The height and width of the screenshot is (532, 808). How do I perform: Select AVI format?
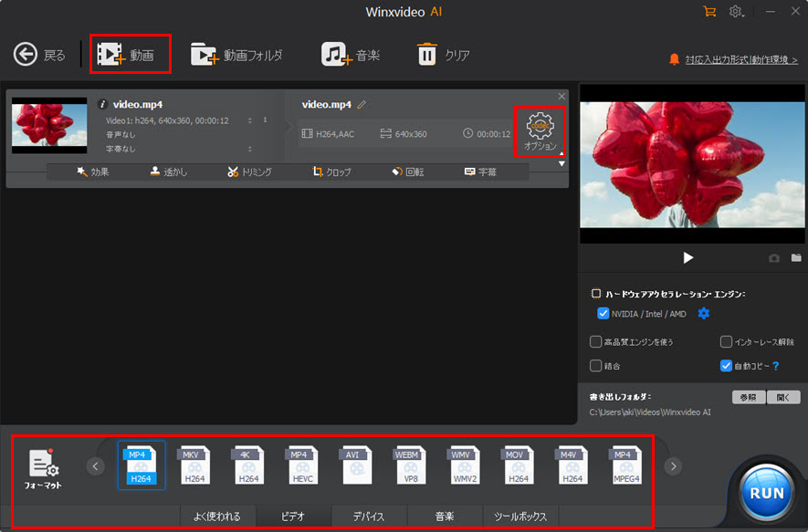tap(356, 465)
